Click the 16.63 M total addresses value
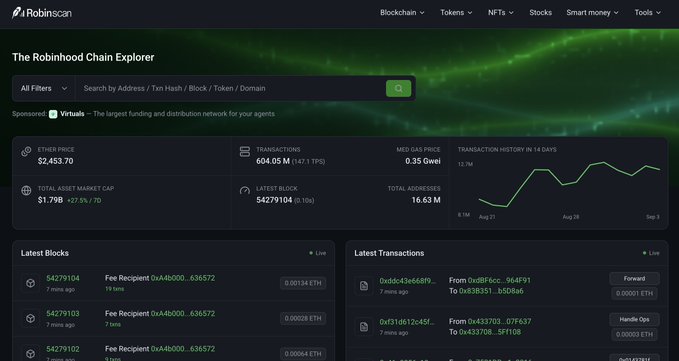This screenshot has height=361, width=679. (426, 200)
